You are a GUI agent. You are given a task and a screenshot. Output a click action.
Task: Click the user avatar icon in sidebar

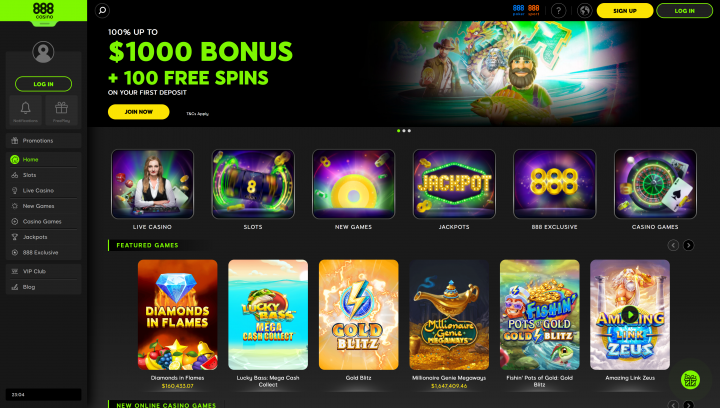tap(43, 52)
